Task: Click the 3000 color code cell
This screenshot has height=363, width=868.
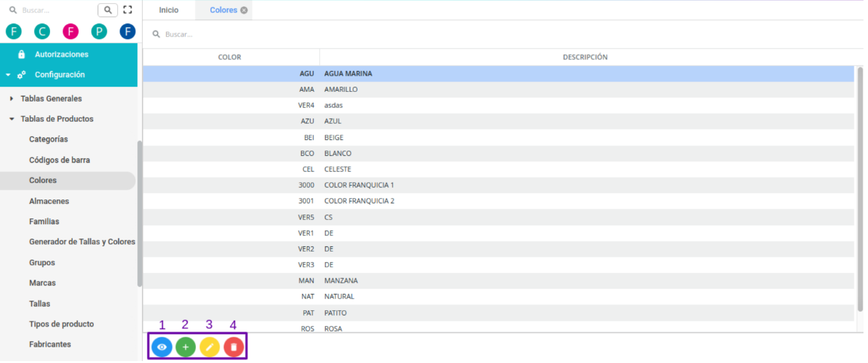Action: click(x=231, y=185)
